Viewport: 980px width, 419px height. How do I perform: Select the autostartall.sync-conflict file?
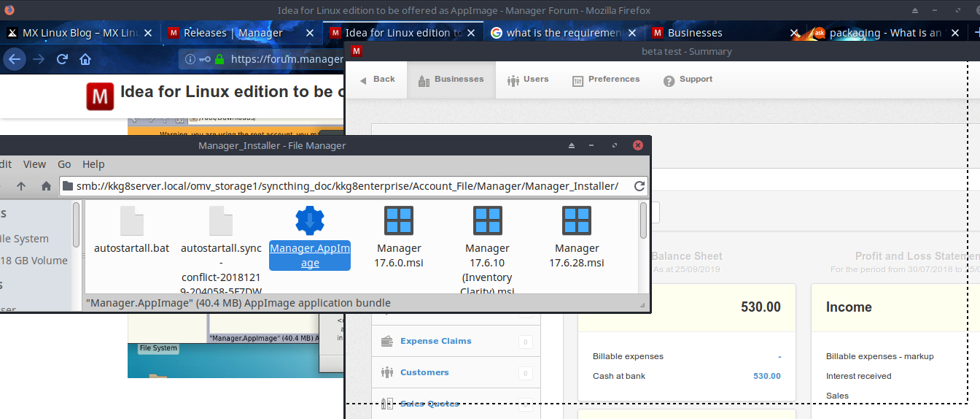221,249
